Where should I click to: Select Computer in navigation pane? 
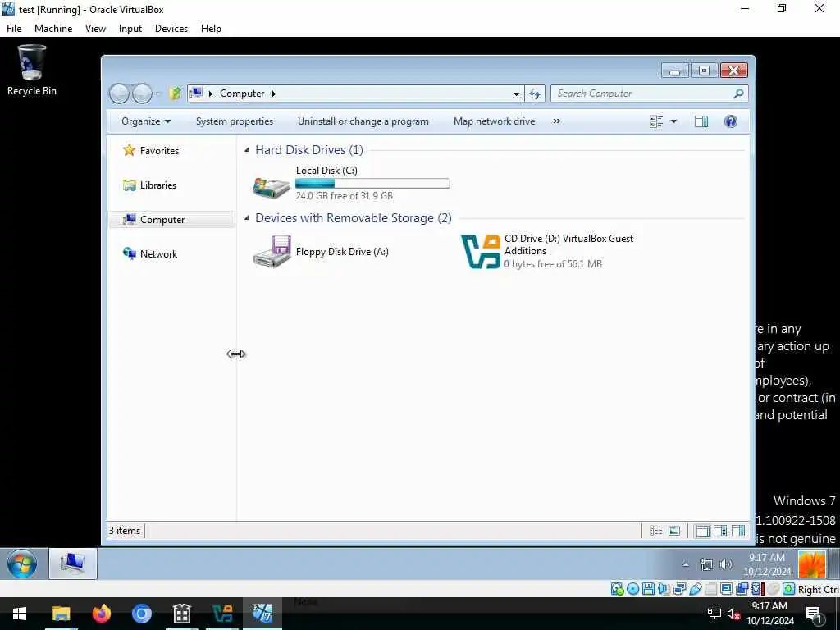(171, 220)
